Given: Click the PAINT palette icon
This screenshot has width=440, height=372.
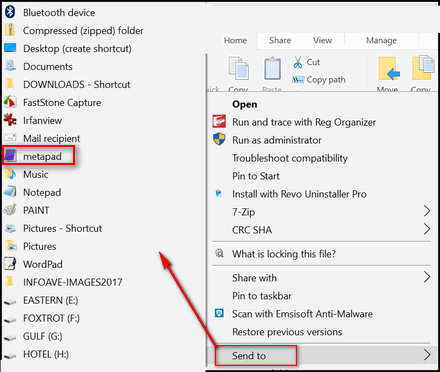Looking at the screenshot, I should (10, 210).
